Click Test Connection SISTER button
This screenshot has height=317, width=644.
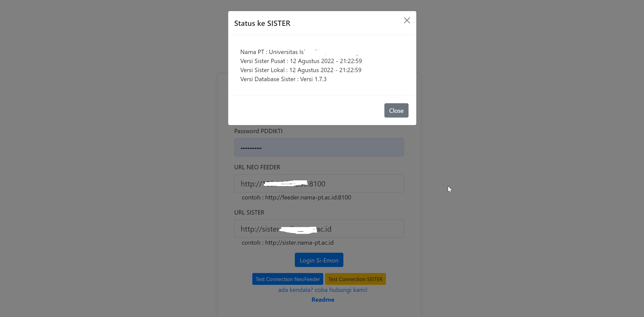[355, 279]
